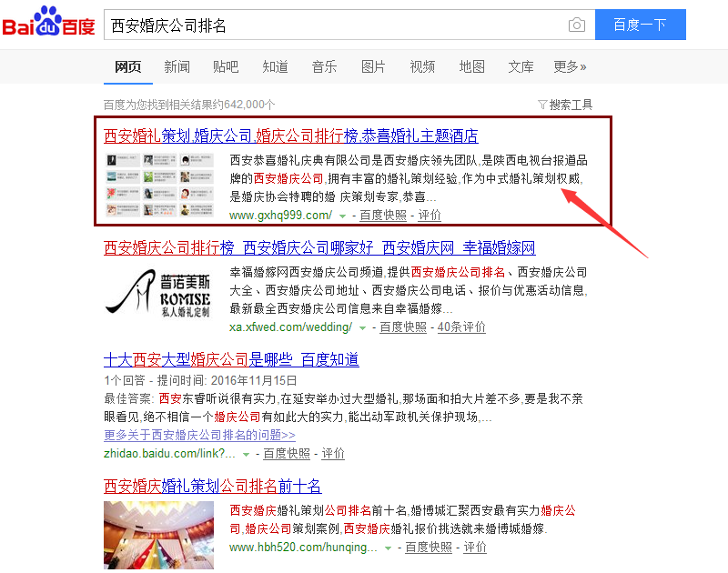Viewport: 728px width, 573px height.
Task: Open the 地图 tab
Action: 471,66
